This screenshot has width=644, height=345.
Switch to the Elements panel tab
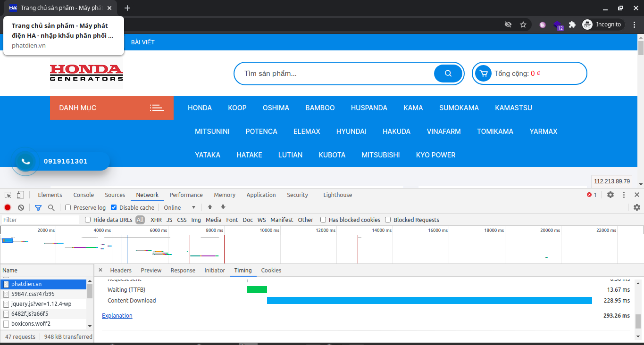click(x=50, y=195)
